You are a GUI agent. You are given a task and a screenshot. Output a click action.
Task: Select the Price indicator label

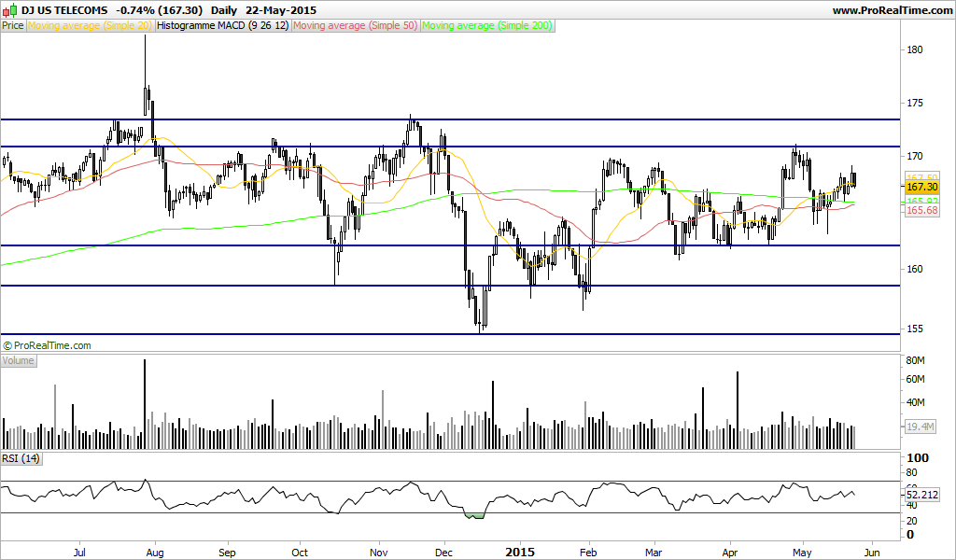click(13, 25)
